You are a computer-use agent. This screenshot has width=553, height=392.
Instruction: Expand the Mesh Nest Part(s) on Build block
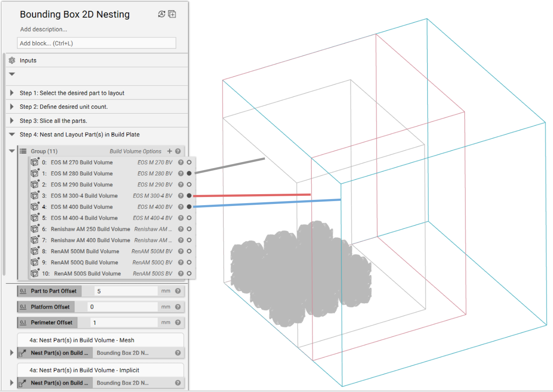click(12, 353)
